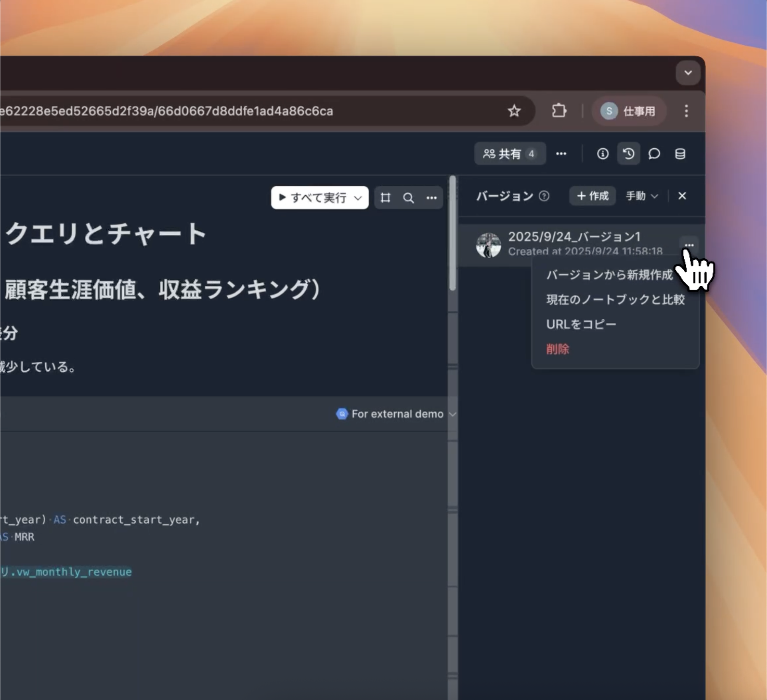Show notebook info panel icon
The image size is (767, 700).
point(603,154)
